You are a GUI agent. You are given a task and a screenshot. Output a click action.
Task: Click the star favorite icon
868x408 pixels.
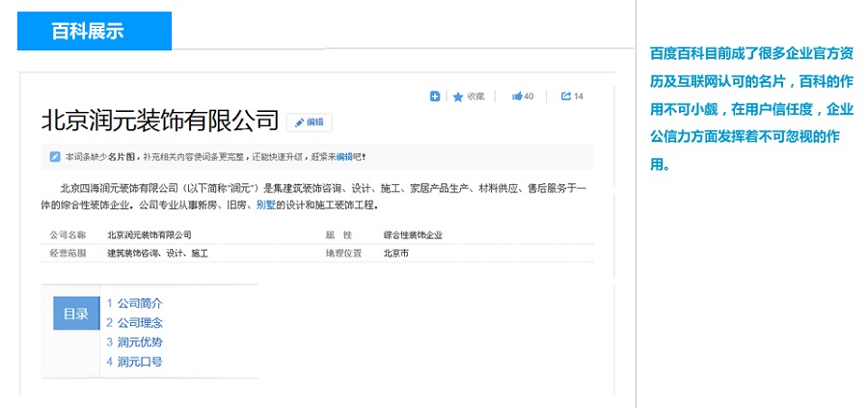pos(458,96)
